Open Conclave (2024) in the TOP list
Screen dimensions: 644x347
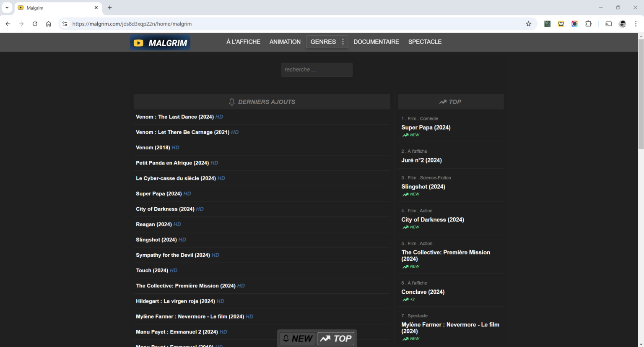(423, 292)
